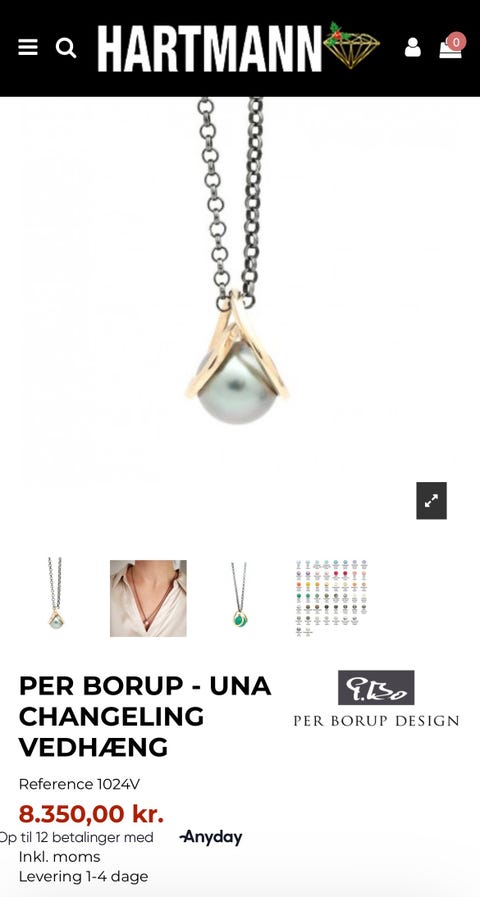Click the product title Una Changeling Vedhæng
This screenshot has height=897, width=480.
145,716
